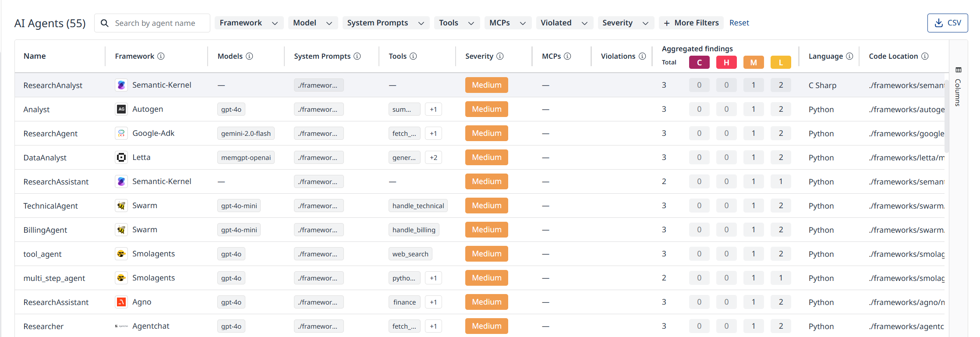Click the More Filters button
Screen dimensions: 980x337
pos(691,23)
